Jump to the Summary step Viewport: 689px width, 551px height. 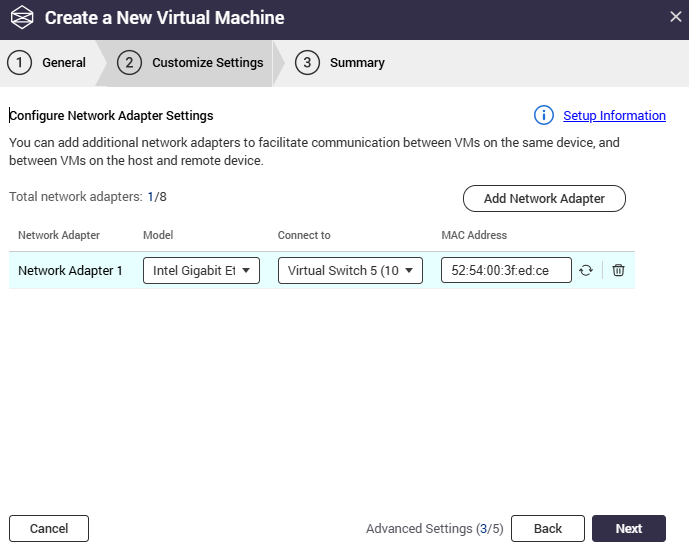click(x=342, y=63)
